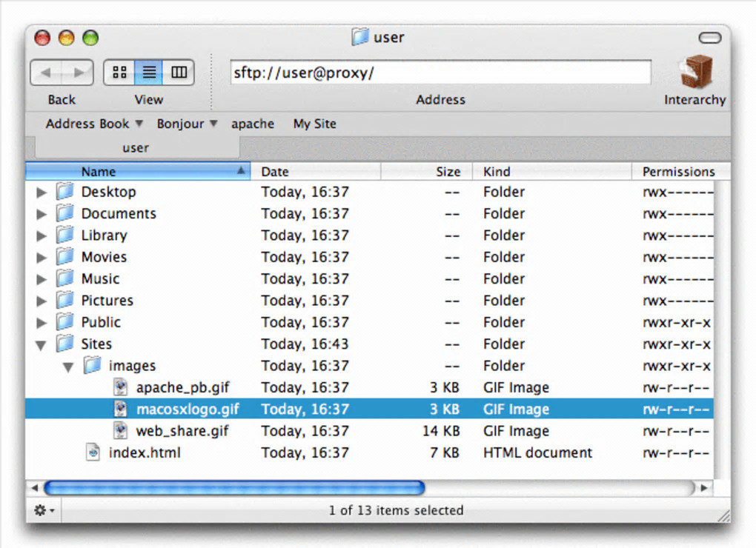Click the toolbar toggle pill button
This screenshot has width=756, height=548.
tap(710, 38)
